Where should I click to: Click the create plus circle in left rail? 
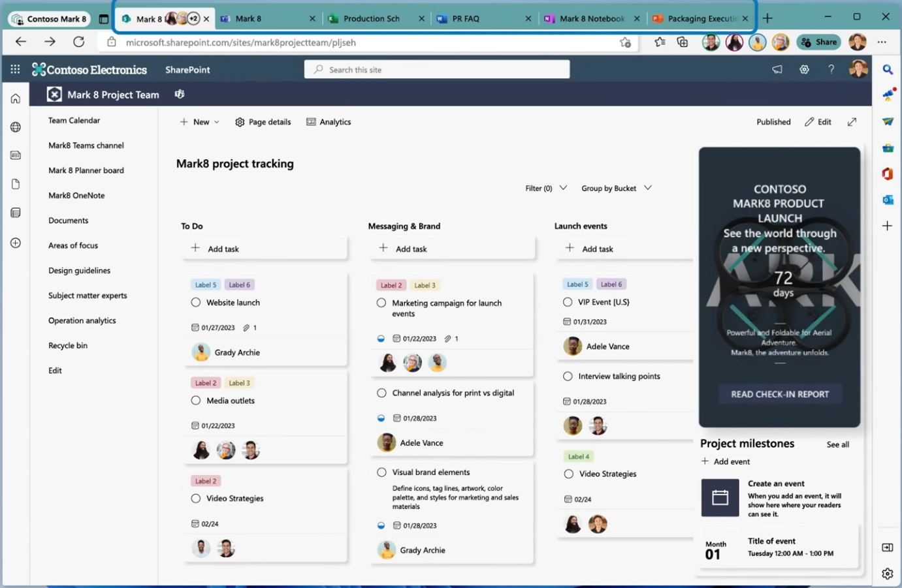click(x=16, y=243)
